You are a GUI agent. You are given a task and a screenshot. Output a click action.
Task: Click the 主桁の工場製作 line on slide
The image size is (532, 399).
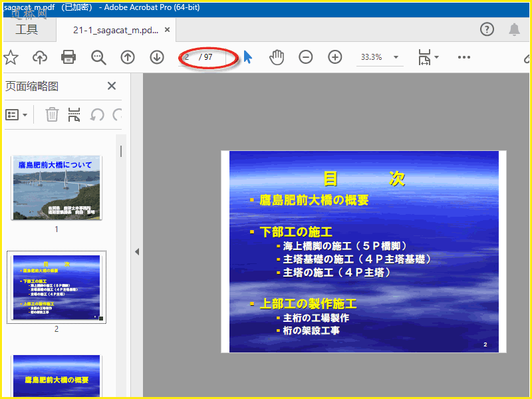click(316, 318)
